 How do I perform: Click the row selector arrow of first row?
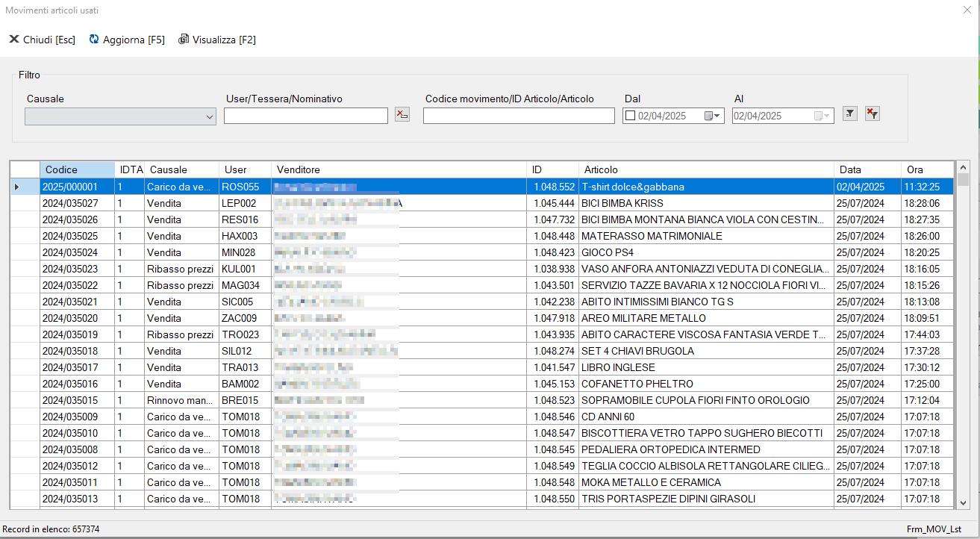(17, 187)
